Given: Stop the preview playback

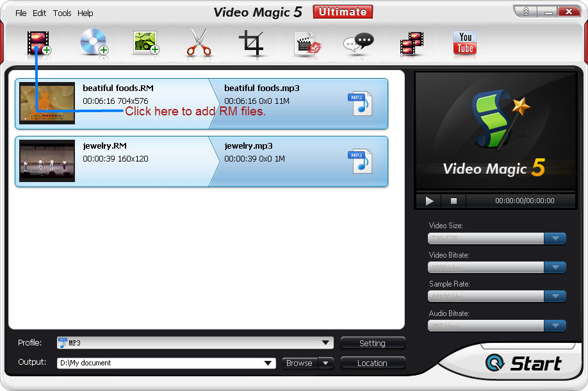Looking at the screenshot, I should tap(453, 201).
